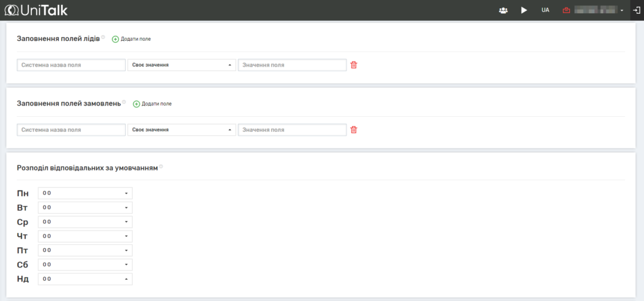The height and width of the screenshot is (301, 644).
Task: Focus 'Системна назва поля' input in leads
Action: point(72,65)
